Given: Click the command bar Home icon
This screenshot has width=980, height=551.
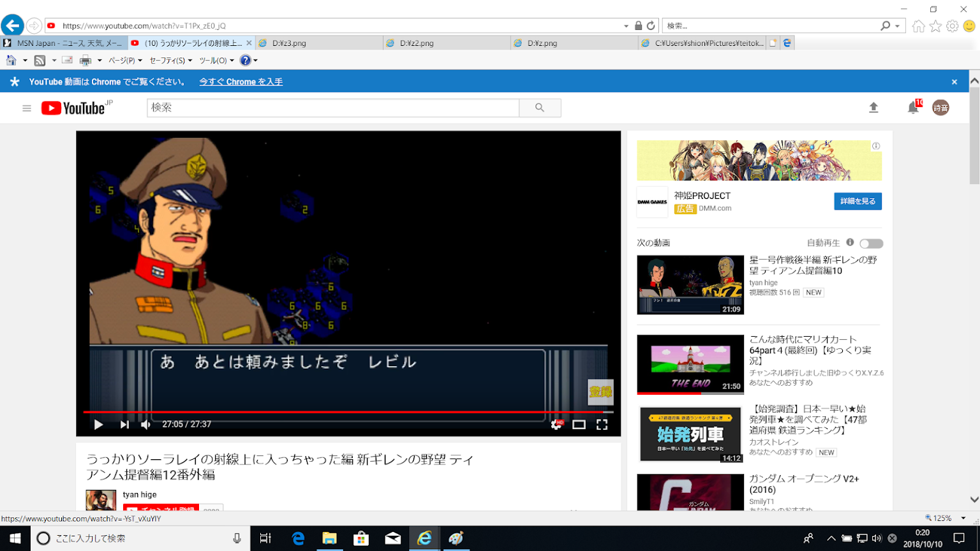Looking at the screenshot, I should [11, 61].
